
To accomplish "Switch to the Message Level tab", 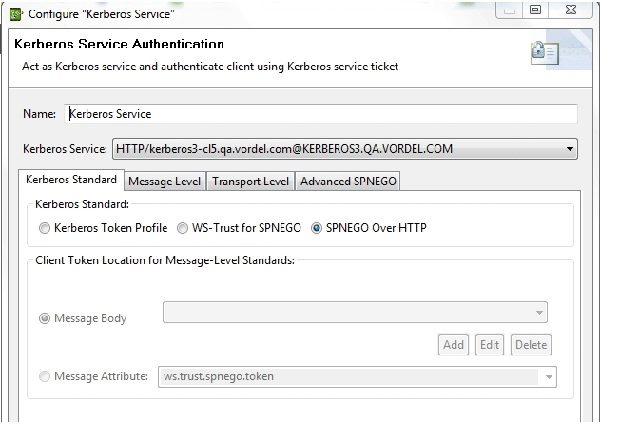I will (x=165, y=181).
